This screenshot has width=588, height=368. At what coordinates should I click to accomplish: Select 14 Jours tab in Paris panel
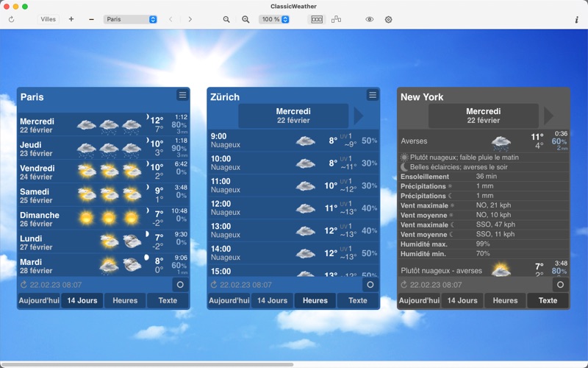82,300
